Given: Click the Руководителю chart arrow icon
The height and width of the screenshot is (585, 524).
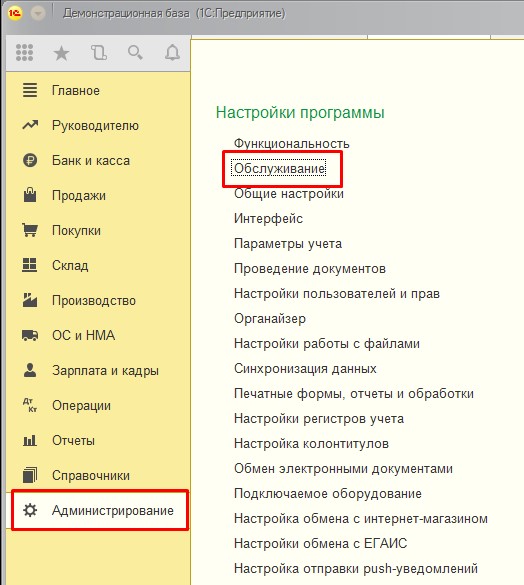Looking at the screenshot, I should click(x=30, y=125).
